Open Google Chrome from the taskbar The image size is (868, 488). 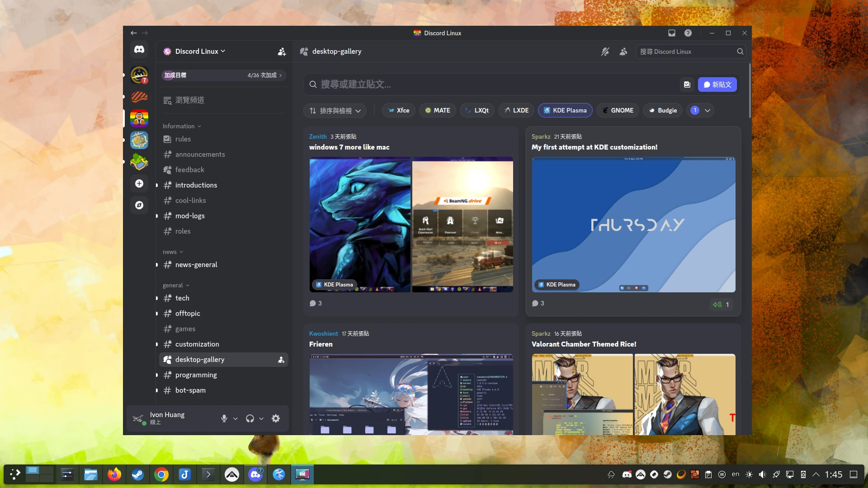point(161,474)
